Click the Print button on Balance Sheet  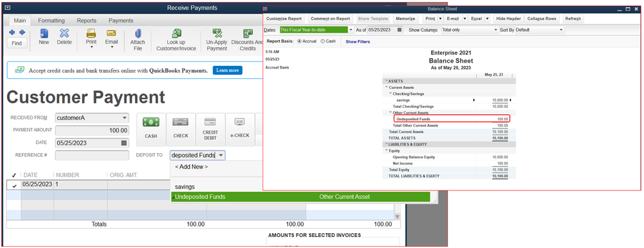(430, 19)
